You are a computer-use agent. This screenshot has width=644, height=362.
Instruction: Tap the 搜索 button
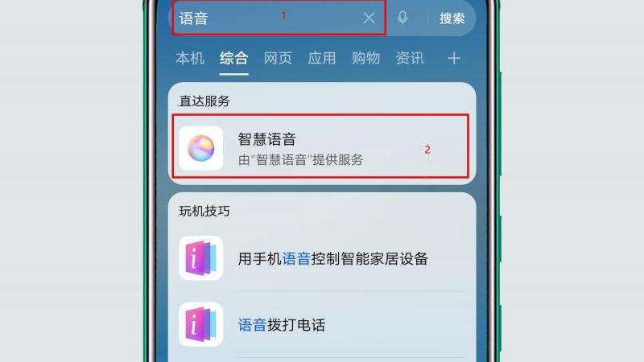point(452,19)
